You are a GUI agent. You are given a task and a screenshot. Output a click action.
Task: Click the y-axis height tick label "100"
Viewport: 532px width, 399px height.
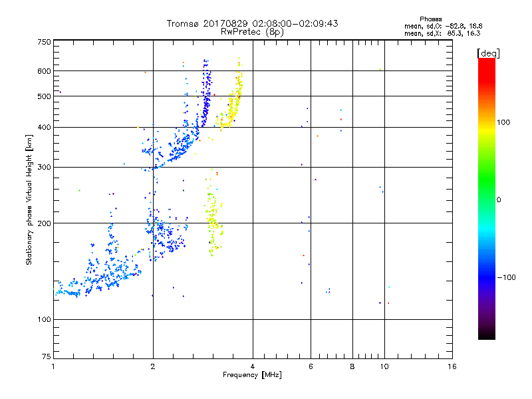click(x=45, y=320)
